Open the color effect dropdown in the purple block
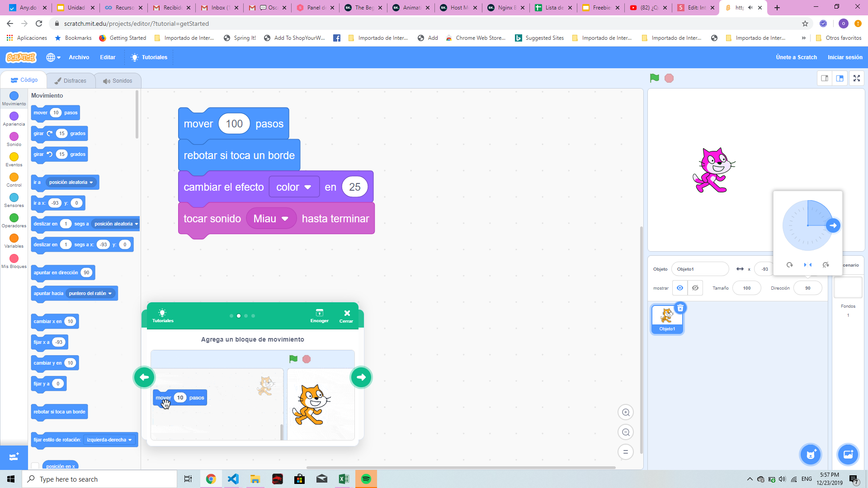868x488 pixels. tap(294, 187)
